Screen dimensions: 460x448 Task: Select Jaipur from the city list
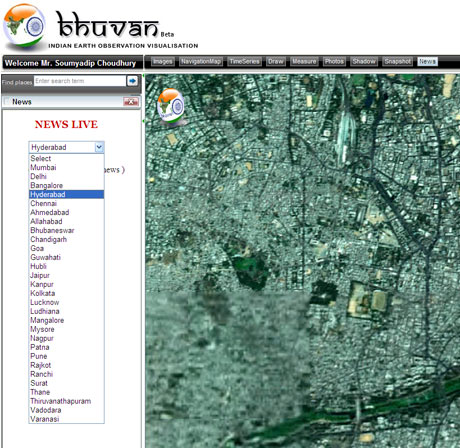click(67, 275)
